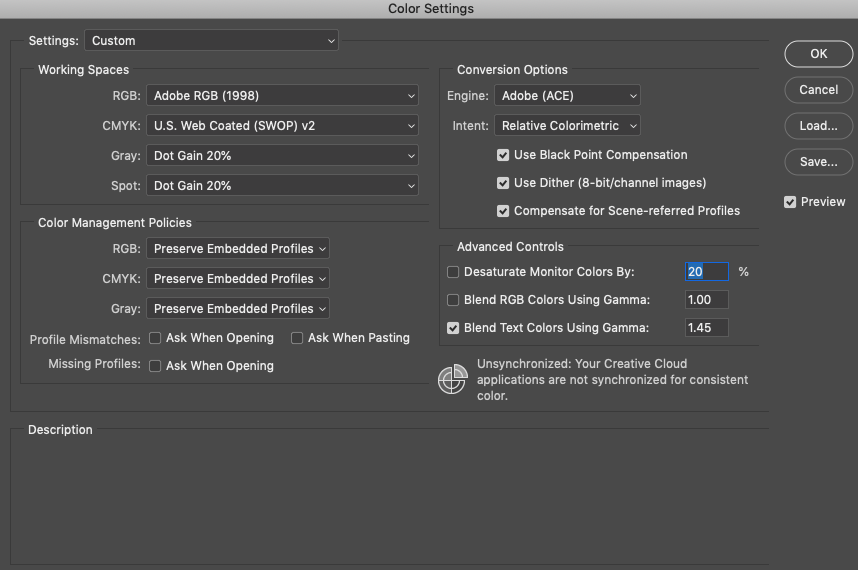Click the Save... settings button

click(x=819, y=162)
